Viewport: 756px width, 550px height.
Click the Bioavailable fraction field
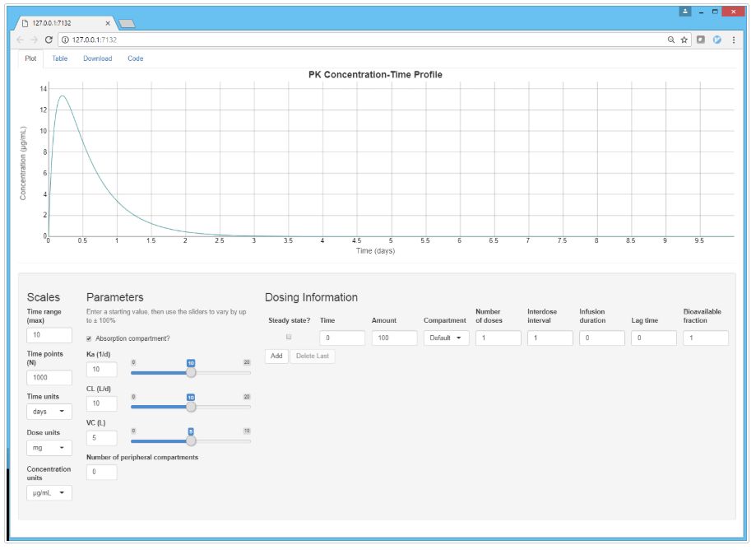pyautogui.click(x=706, y=338)
